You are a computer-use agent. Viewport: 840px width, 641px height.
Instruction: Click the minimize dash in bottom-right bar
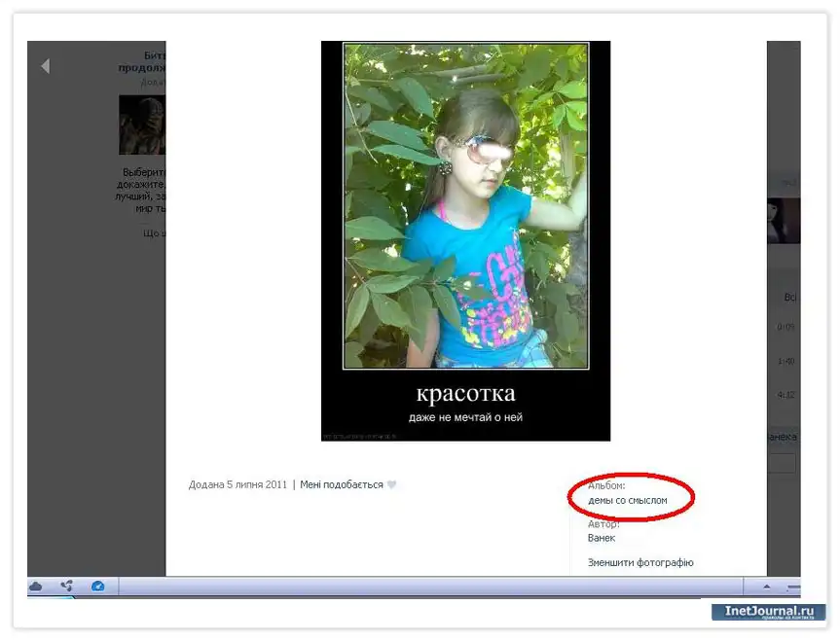[x=792, y=588]
